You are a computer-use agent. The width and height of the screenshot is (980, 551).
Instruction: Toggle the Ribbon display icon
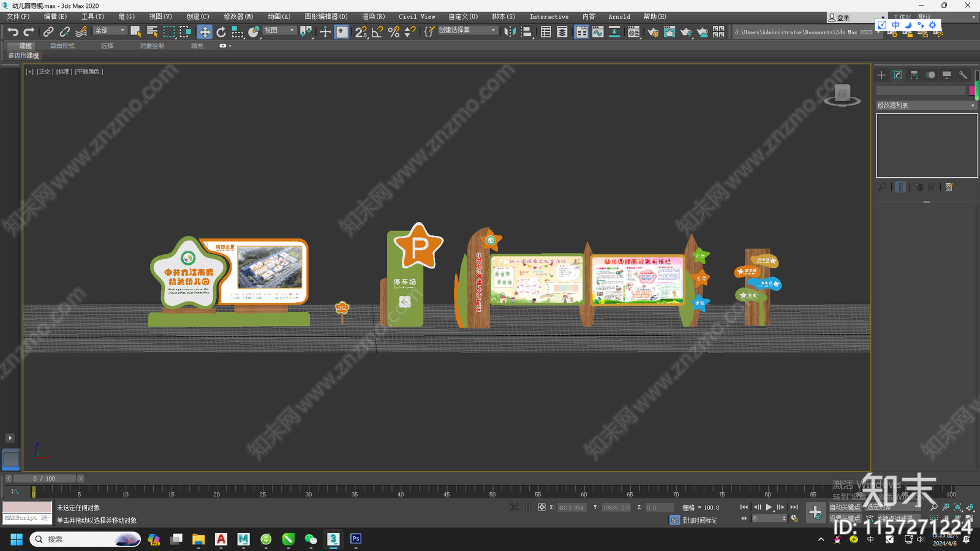tap(581, 32)
